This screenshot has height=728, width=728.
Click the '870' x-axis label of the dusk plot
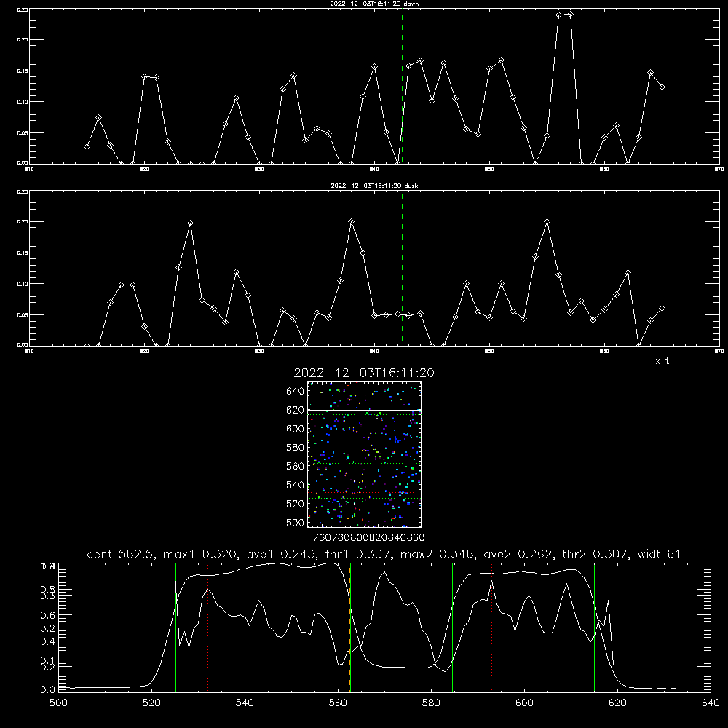(x=719, y=352)
